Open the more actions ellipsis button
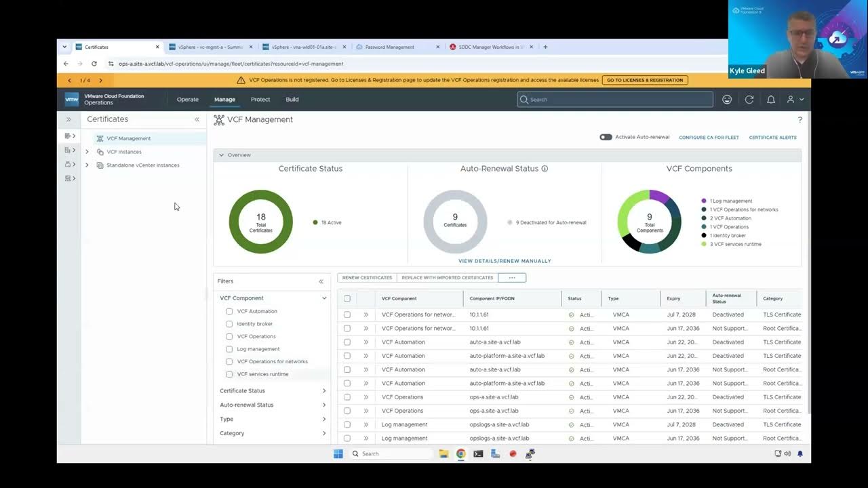 (512, 278)
